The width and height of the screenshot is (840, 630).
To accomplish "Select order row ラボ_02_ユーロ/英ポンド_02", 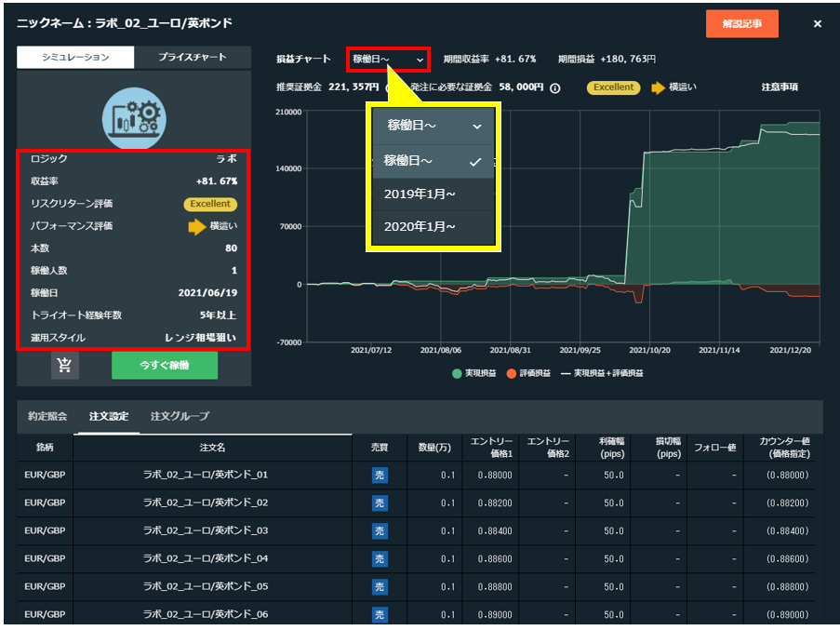I will coord(416,503).
